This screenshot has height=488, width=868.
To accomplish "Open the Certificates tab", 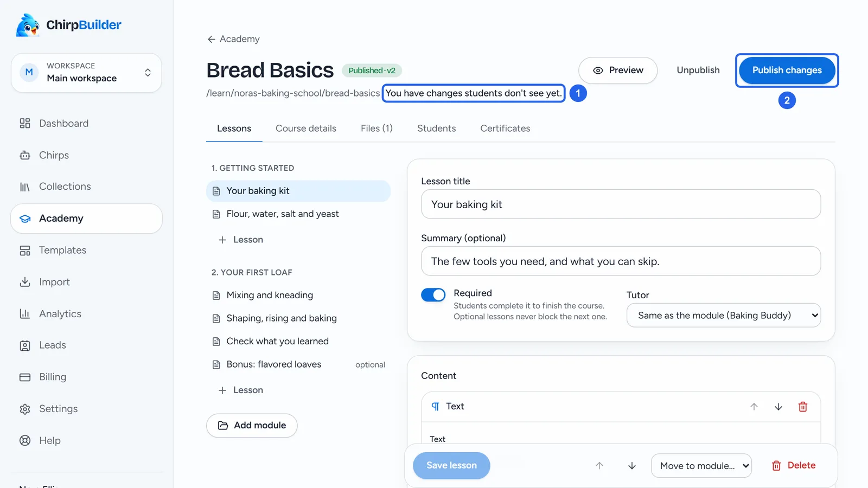I will click(505, 129).
